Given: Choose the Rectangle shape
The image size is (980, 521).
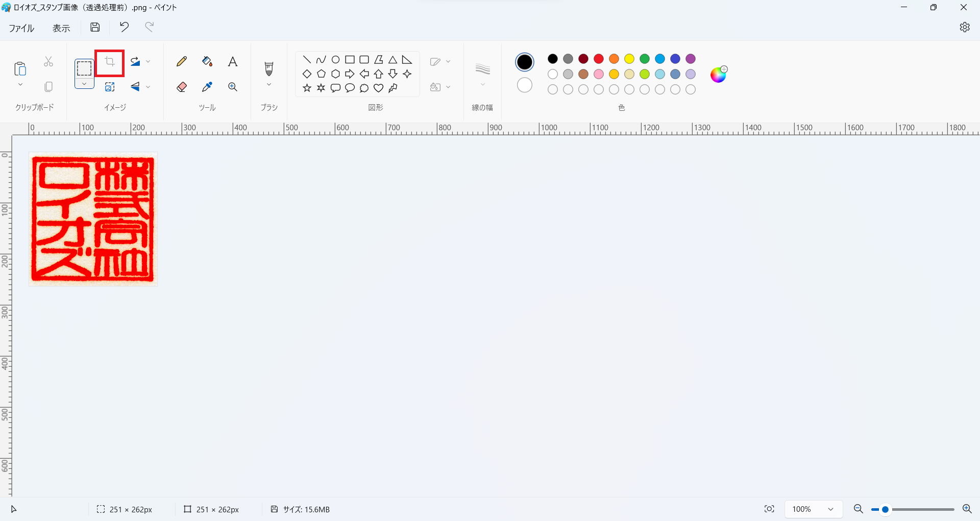Looking at the screenshot, I should (x=350, y=60).
